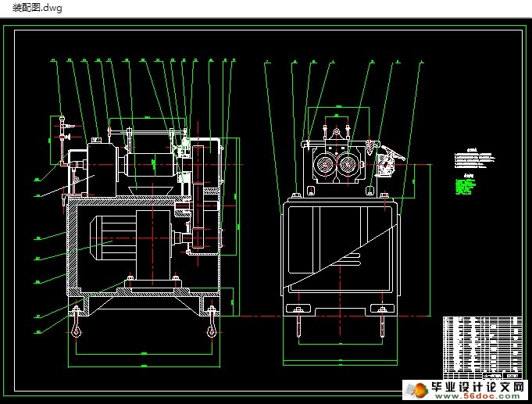Click the right foundation bolt of front view
This screenshot has height=404, width=532.
pos(382,324)
